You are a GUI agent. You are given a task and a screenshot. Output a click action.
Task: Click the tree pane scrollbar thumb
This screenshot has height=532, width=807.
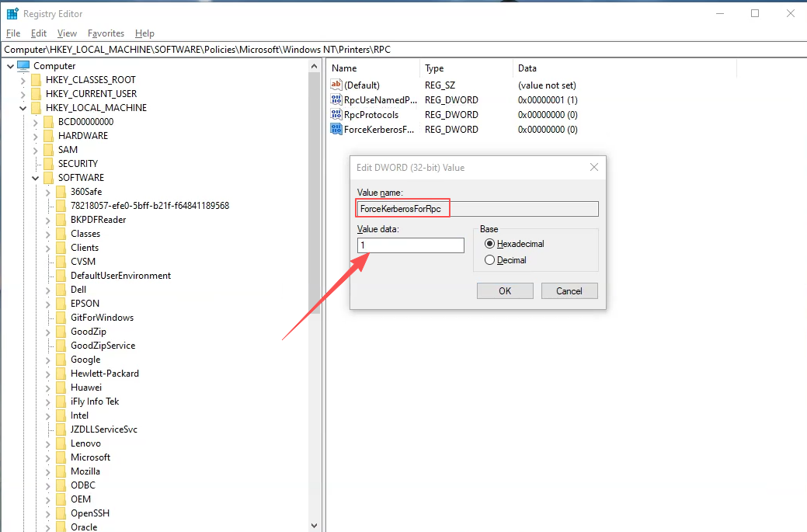(x=315, y=193)
